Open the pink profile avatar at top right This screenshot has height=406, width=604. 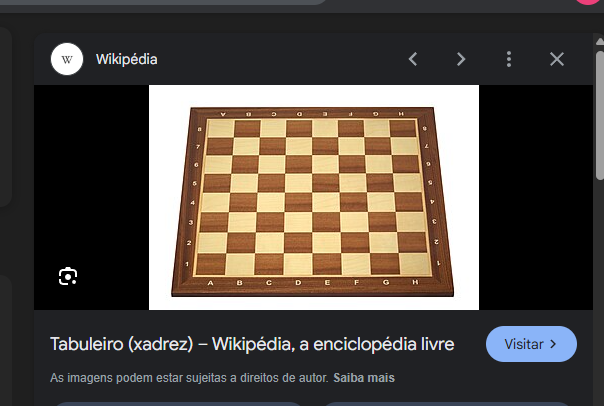click(x=589, y=2)
